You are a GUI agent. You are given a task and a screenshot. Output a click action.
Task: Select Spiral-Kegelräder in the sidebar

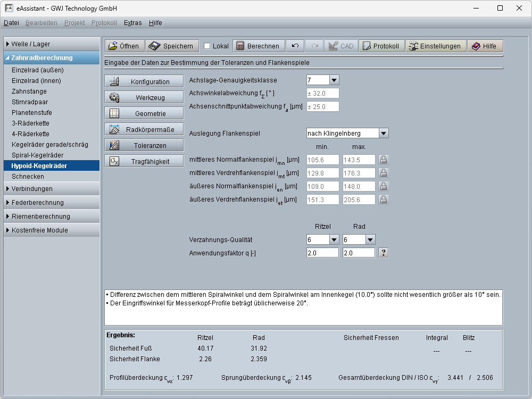click(x=37, y=155)
